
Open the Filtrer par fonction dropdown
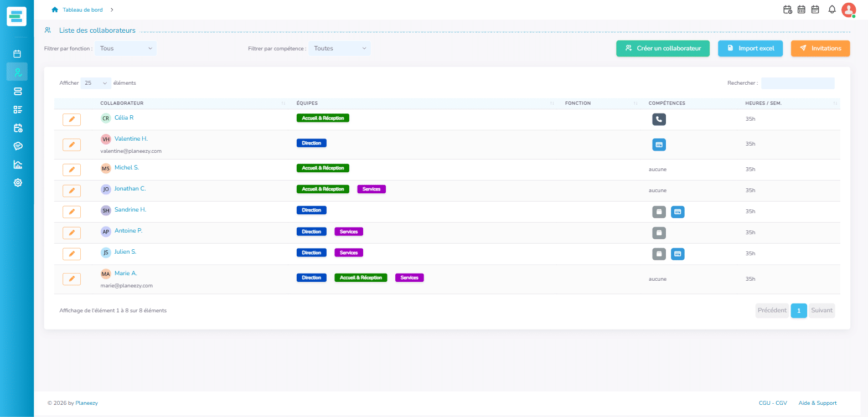(x=126, y=48)
